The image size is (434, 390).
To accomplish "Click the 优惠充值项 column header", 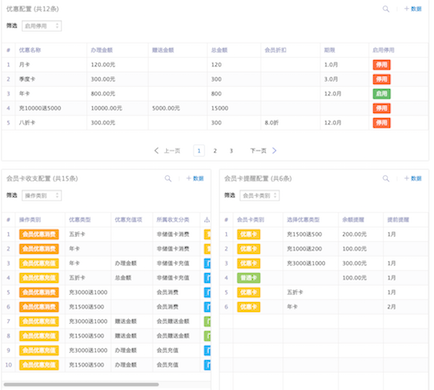I will [128, 220].
